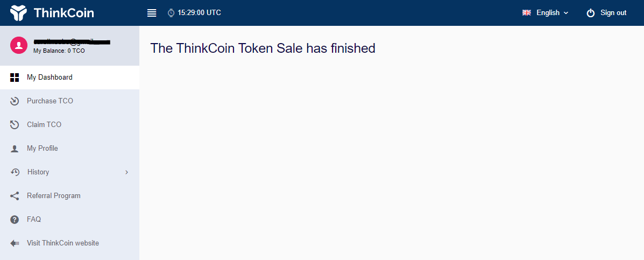This screenshot has height=260, width=644.
Task: Toggle the hamburger sidebar menu icon
Action: coord(152,13)
